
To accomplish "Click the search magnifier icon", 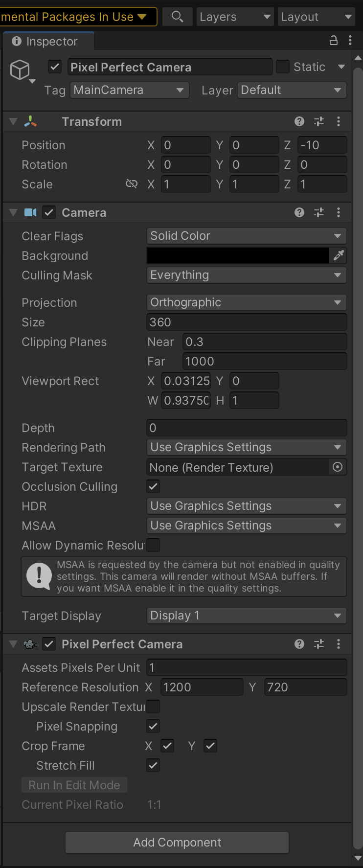I will coord(178,17).
